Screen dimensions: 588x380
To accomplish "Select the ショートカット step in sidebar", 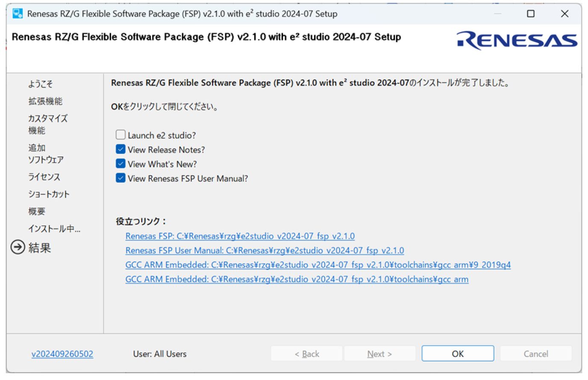I will [49, 194].
